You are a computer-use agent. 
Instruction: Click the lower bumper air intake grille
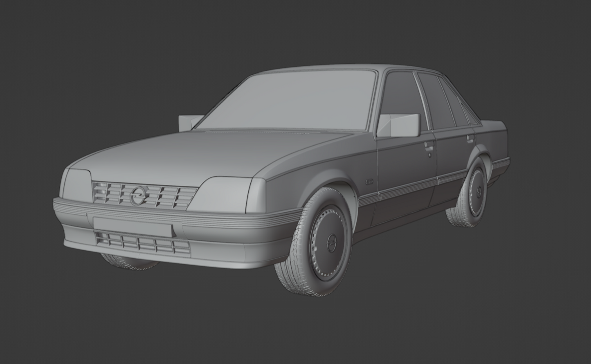point(142,243)
